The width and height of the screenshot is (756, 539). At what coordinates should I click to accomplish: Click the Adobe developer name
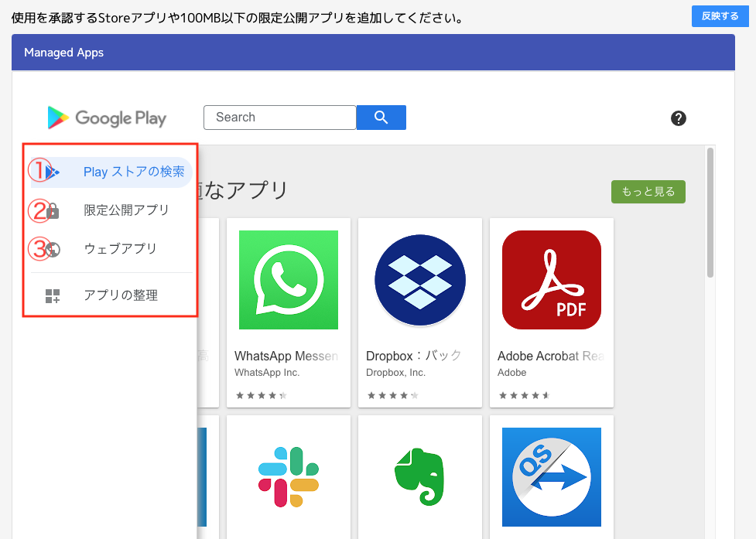point(512,372)
